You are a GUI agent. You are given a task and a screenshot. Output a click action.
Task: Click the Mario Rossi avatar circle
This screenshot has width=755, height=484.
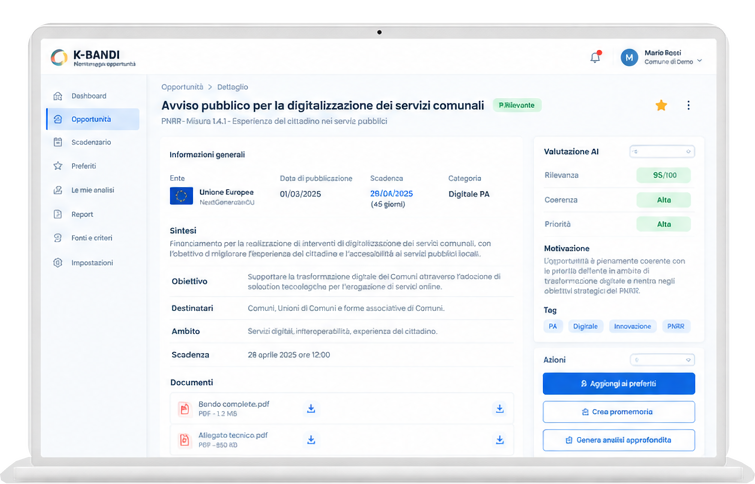tap(629, 57)
